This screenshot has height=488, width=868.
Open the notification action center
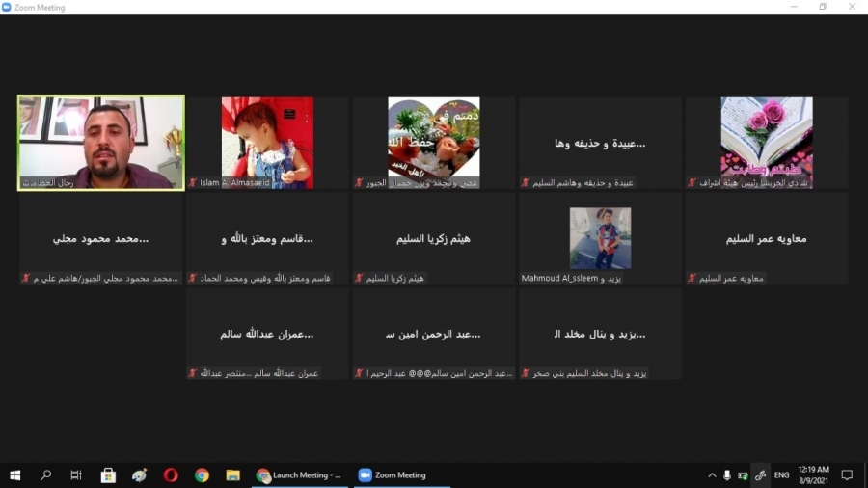coord(847,475)
